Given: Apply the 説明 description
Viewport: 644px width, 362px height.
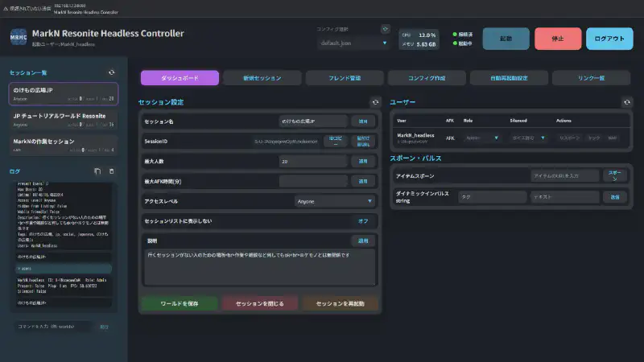Looking at the screenshot, I should [363, 241].
